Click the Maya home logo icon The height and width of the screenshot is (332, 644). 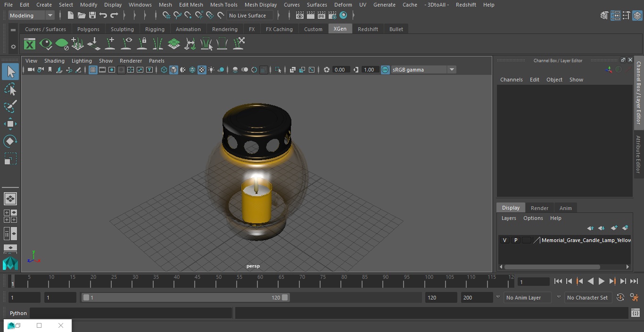point(10,263)
